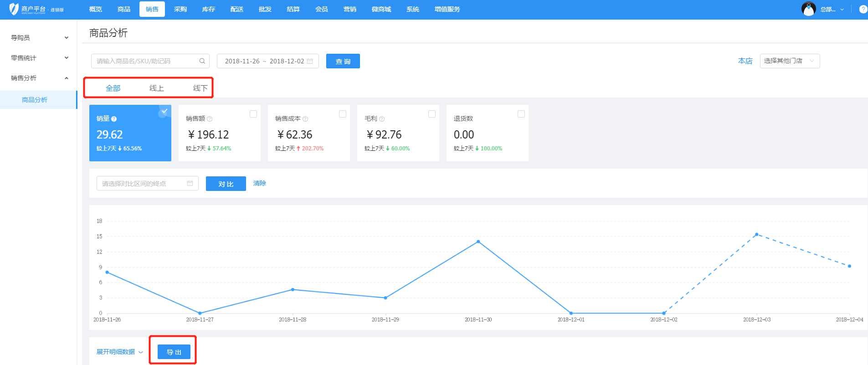The image size is (868, 365).
Task: Check the 毛利 metric checkbox
Action: (x=432, y=114)
